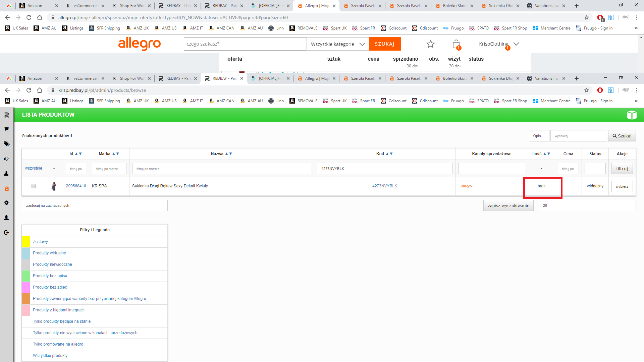Open product code link 4273NVYBLK
Image resolution: width=644 pixels, height=362 pixels.
(x=384, y=186)
